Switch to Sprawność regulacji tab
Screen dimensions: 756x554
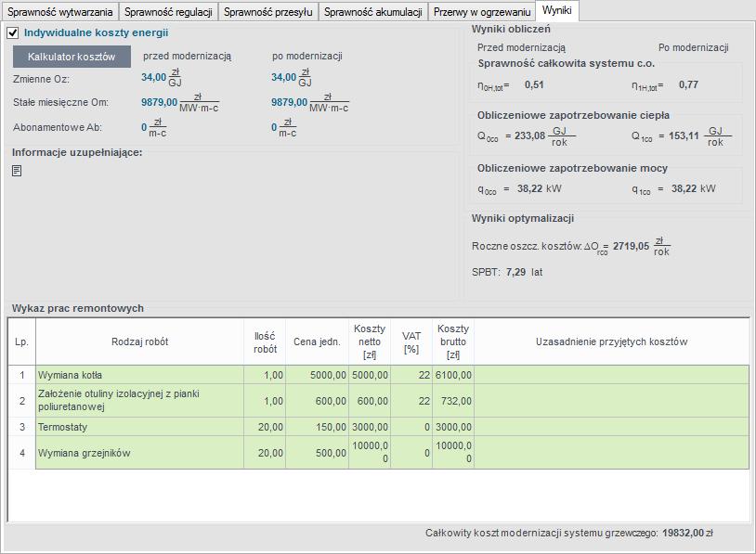(168, 11)
